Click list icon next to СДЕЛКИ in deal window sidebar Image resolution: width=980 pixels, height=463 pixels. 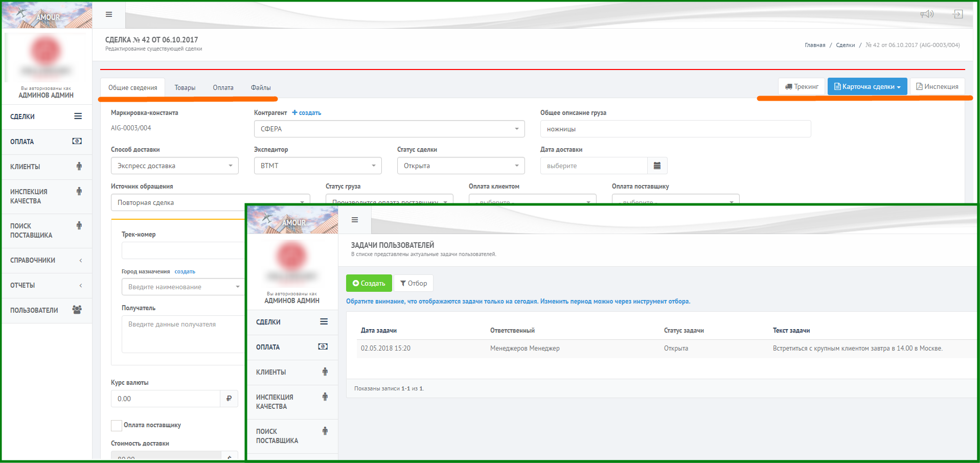pyautogui.click(x=78, y=116)
